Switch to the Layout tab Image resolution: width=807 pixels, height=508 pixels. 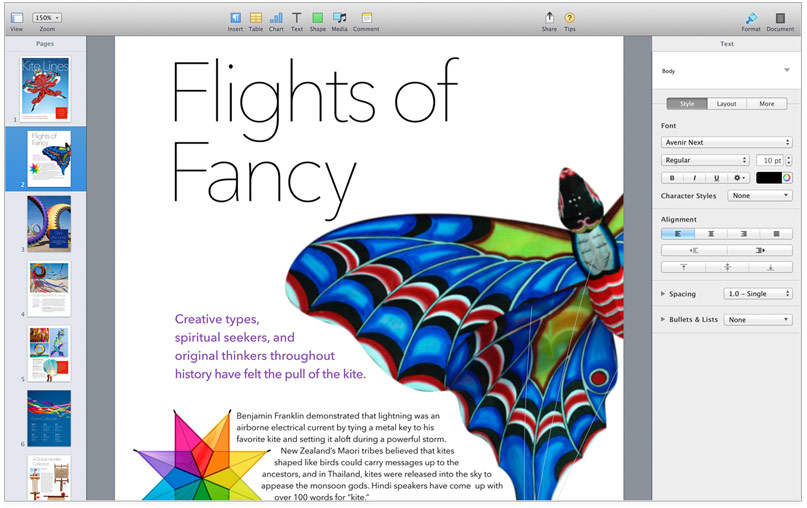click(726, 103)
